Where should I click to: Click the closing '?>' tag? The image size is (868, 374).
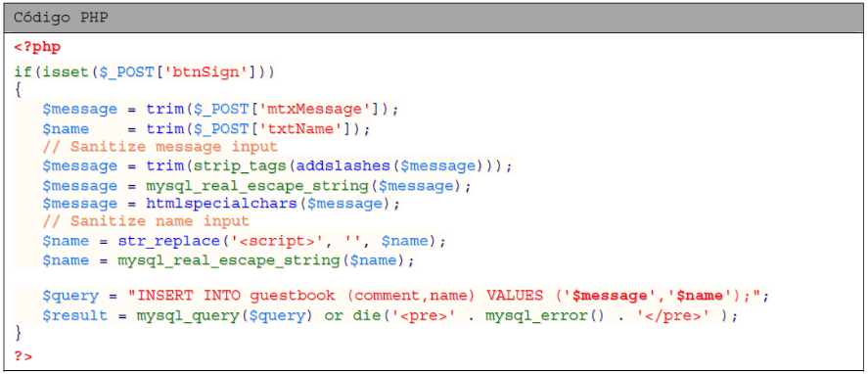coord(23,355)
